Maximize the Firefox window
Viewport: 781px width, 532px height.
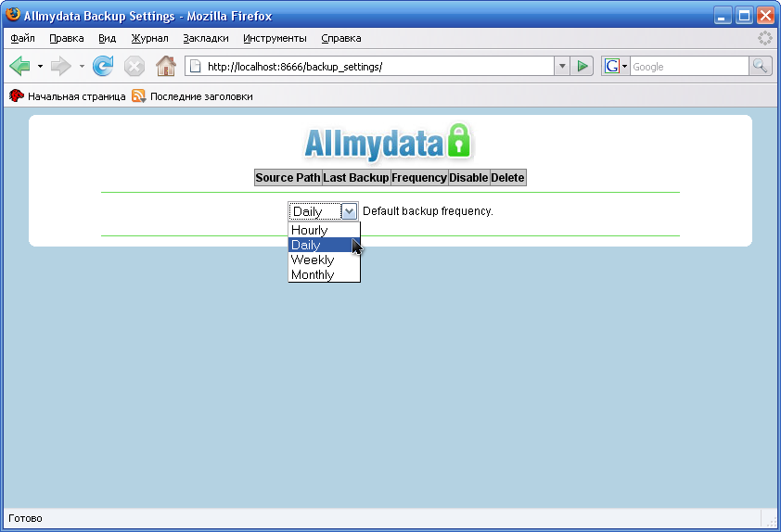click(x=744, y=16)
